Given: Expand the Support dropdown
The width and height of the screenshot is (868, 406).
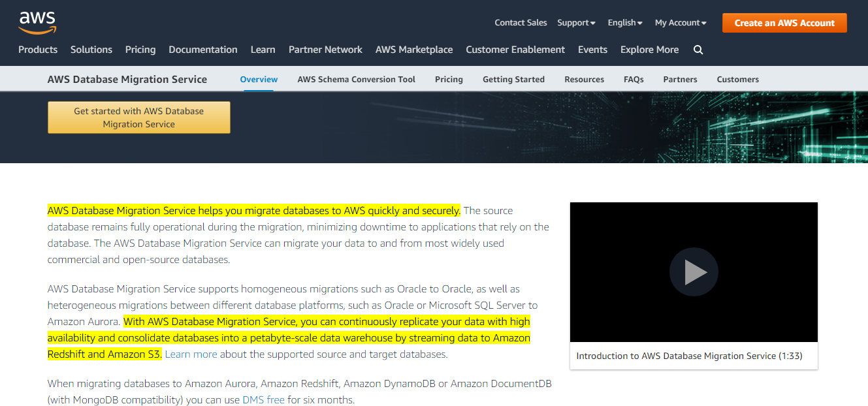Looking at the screenshot, I should tap(576, 23).
